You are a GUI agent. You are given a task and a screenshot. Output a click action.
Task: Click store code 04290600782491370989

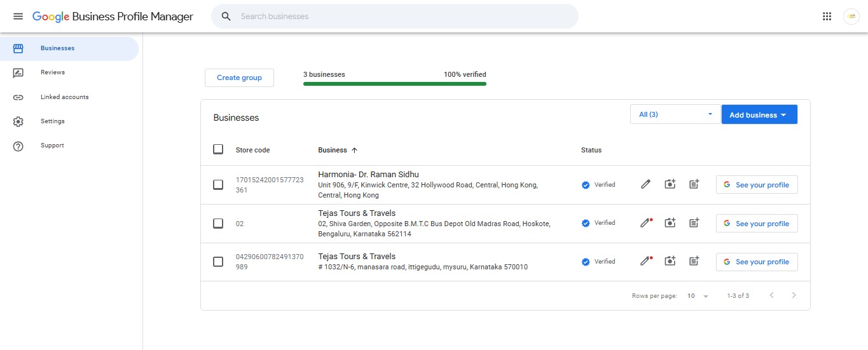tap(270, 262)
